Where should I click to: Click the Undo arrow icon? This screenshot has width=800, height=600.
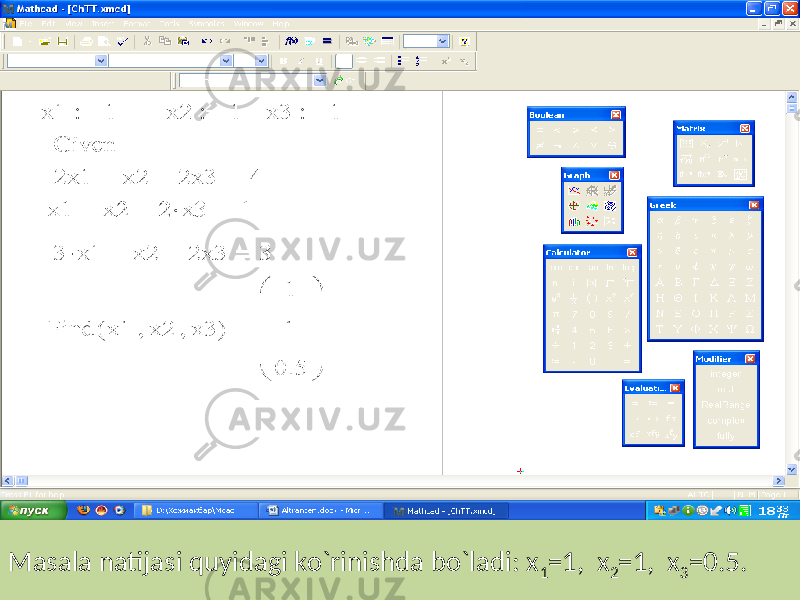[207, 41]
